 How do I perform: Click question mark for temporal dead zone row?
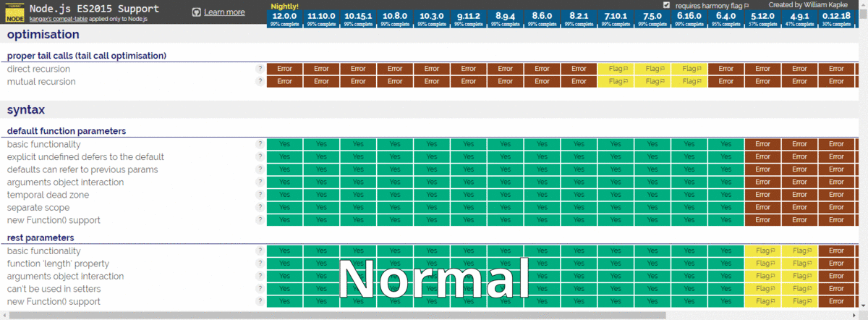(259, 195)
